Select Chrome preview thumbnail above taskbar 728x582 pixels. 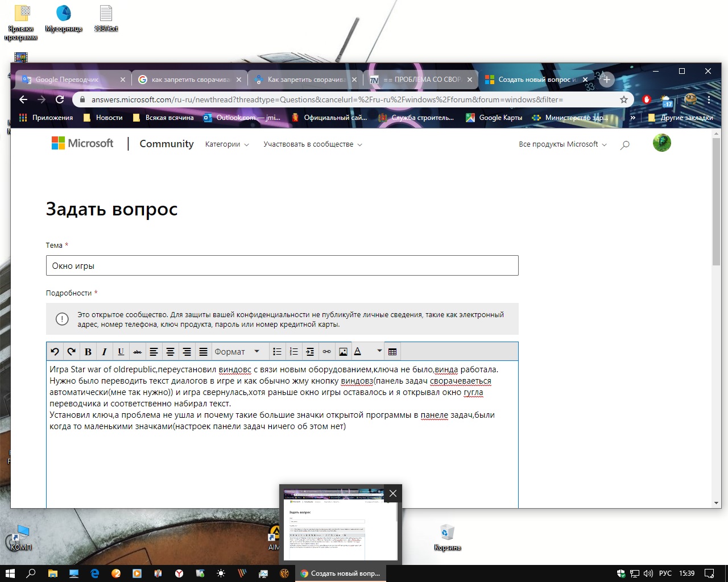pos(340,524)
